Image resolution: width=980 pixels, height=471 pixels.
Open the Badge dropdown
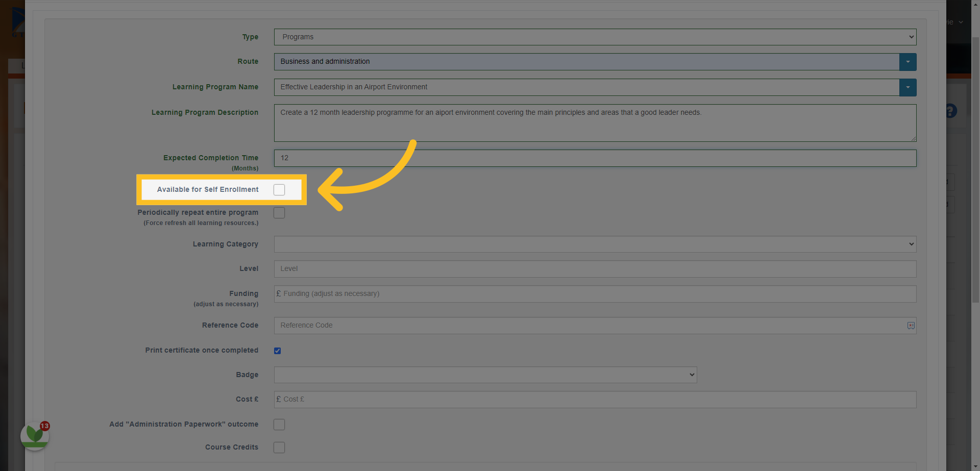coord(485,375)
